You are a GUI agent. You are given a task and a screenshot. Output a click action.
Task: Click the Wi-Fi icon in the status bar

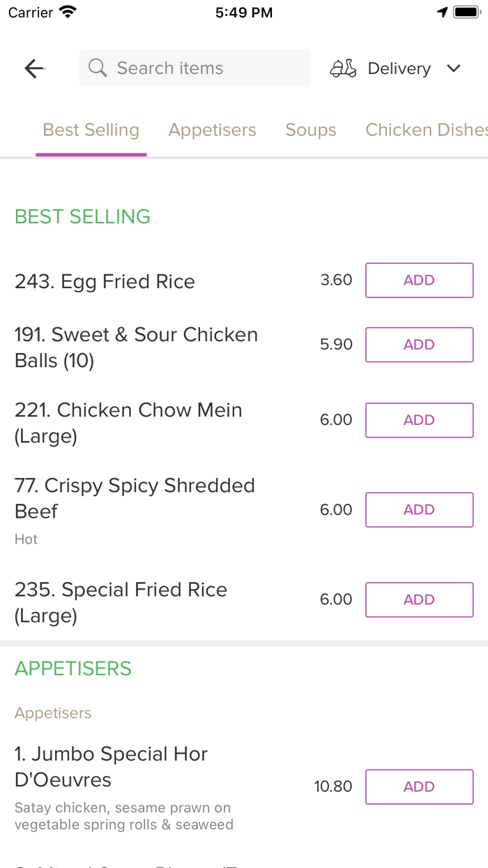point(67,11)
